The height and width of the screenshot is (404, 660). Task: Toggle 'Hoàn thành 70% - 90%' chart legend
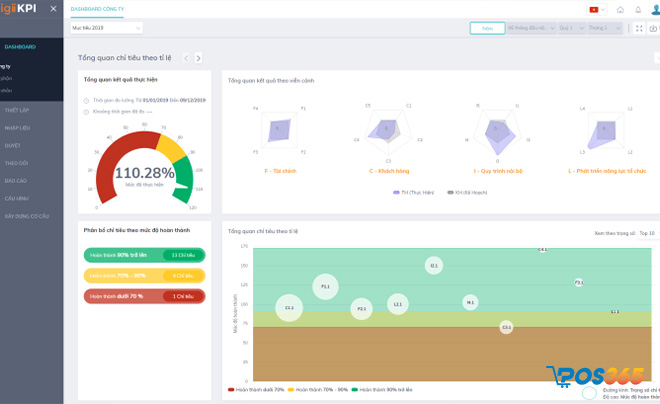(318, 390)
